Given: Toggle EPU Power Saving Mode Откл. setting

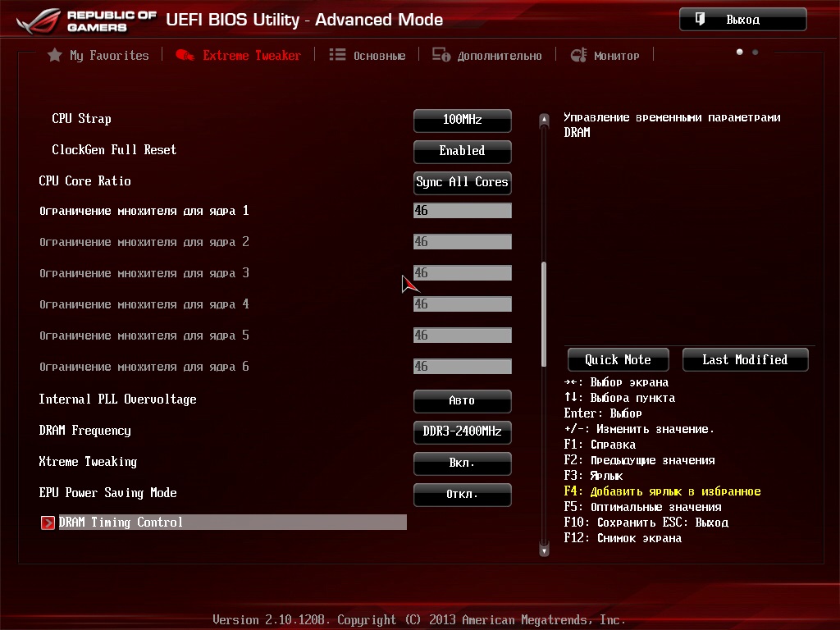Looking at the screenshot, I should pyautogui.click(x=462, y=494).
